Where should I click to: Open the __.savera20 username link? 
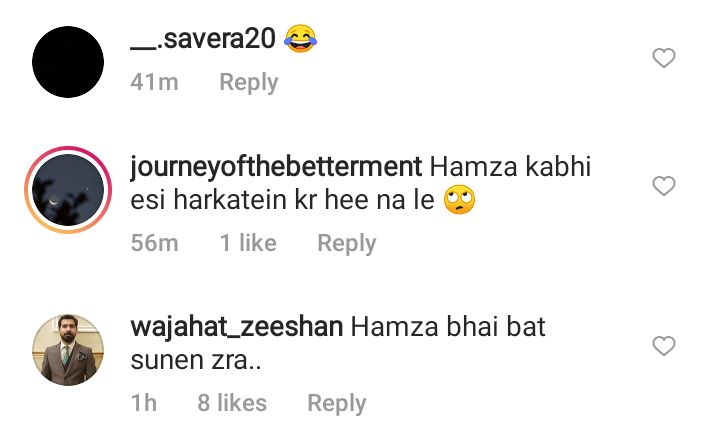203,39
